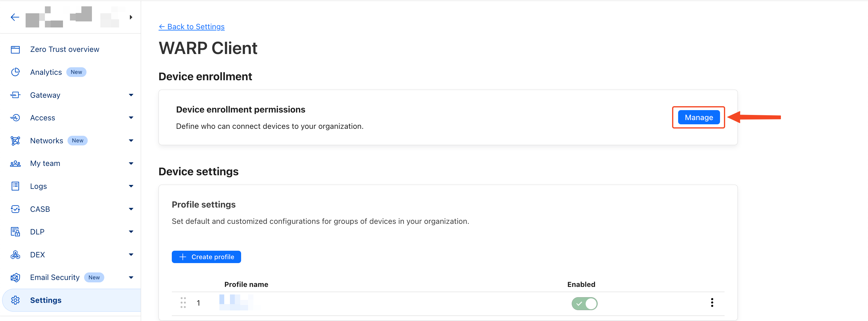Image resolution: width=868 pixels, height=321 pixels.
Task: Select Zero Trust overview menu item
Action: 65,49
